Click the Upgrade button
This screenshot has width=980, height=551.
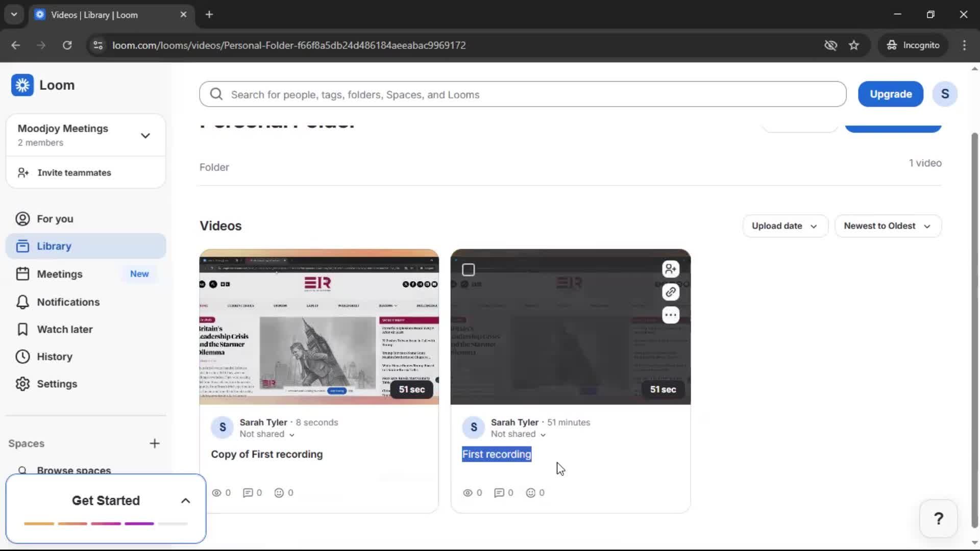click(x=890, y=94)
